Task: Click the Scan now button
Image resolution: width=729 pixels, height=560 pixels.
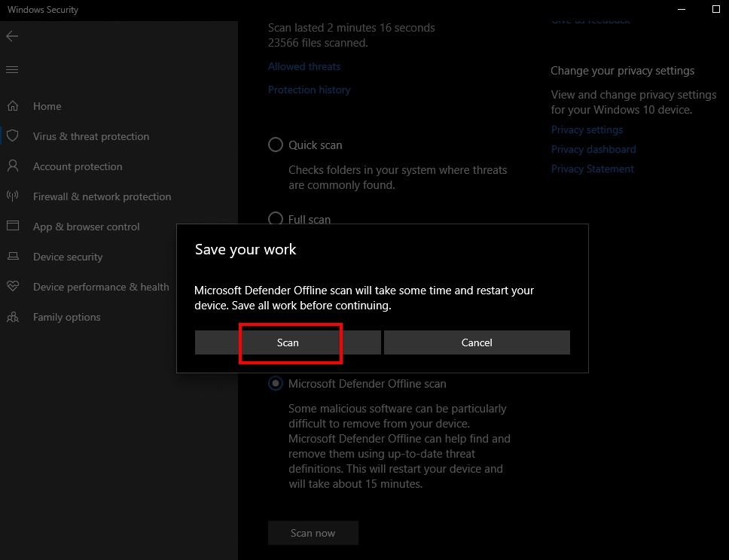Action: coord(313,533)
